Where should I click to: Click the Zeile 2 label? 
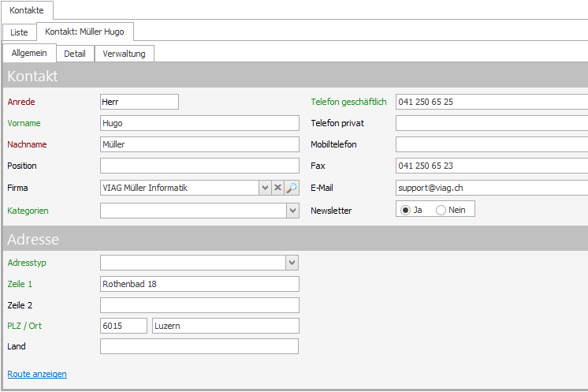(x=20, y=305)
